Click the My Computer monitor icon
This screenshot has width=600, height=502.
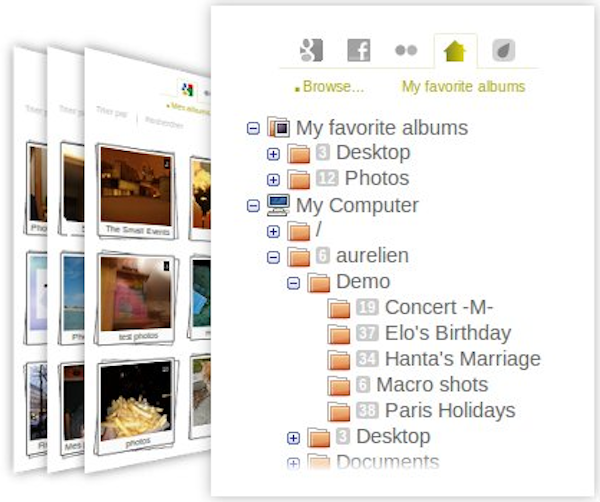coord(278,205)
